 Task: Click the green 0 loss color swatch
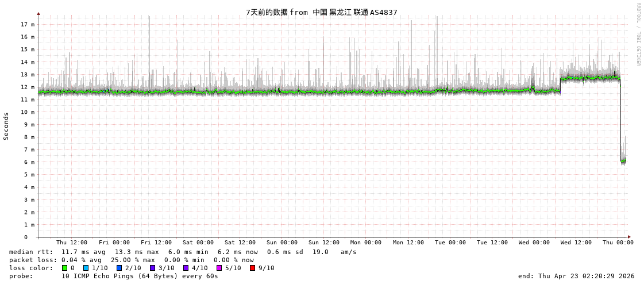(65, 268)
